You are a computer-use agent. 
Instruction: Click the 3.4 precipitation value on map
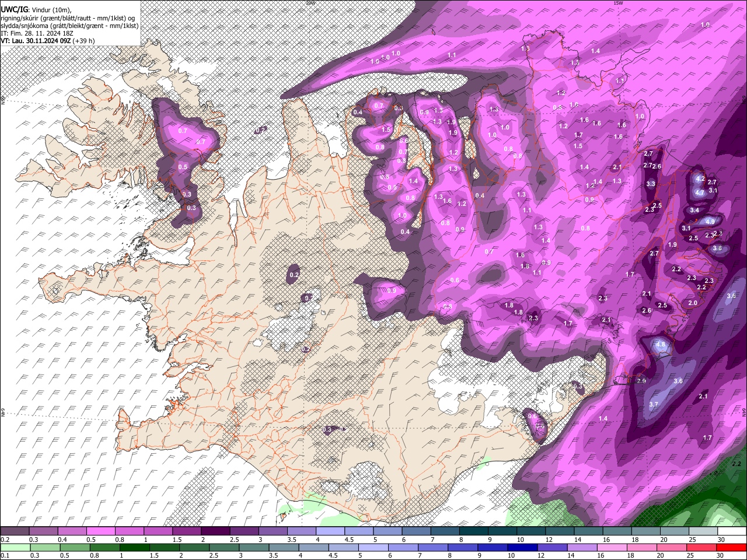click(x=694, y=211)
